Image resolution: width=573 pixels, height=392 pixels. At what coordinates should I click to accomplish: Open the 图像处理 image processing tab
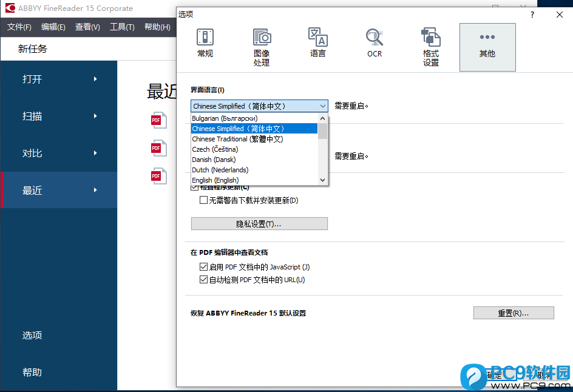point(262,47)
